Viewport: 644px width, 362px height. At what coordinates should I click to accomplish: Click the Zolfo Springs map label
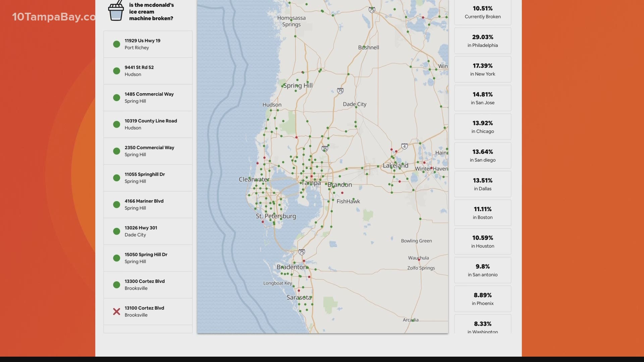(x=421, y=268)
